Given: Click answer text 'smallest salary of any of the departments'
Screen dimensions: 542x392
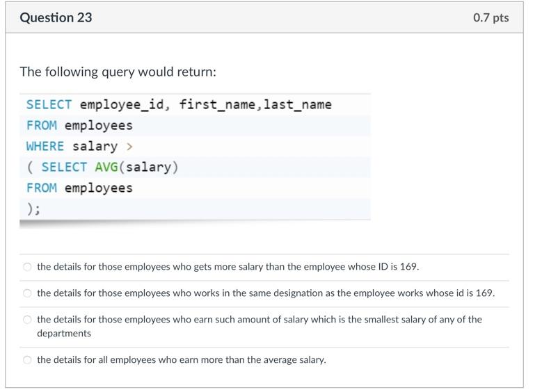Looking at the screenshot, I should (x=260, y=327).
